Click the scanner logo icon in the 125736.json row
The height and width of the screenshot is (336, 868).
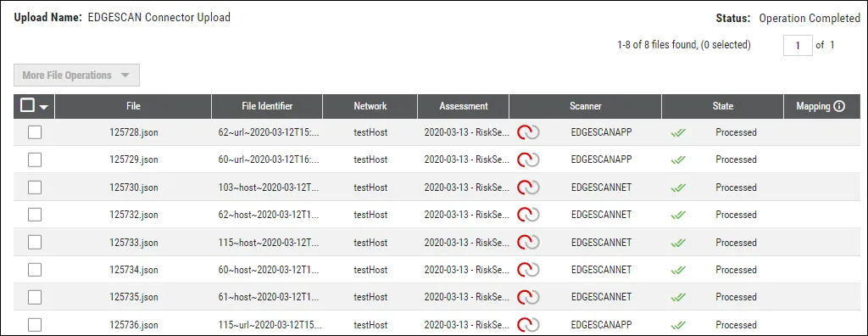tap(528, 324)
